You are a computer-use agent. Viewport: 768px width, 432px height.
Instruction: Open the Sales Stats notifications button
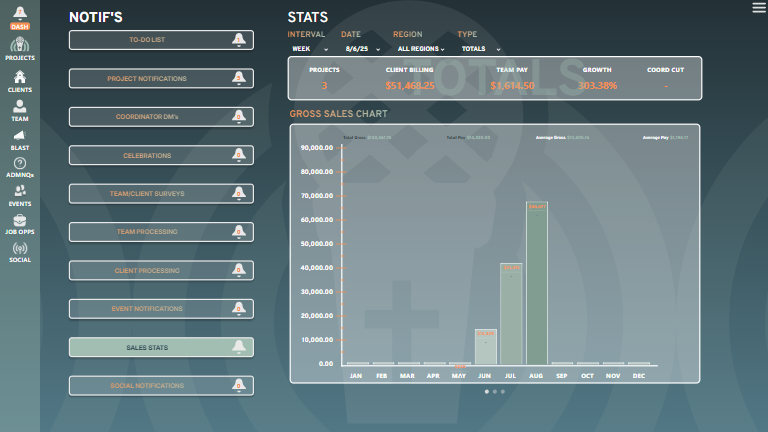coord(160,347)
